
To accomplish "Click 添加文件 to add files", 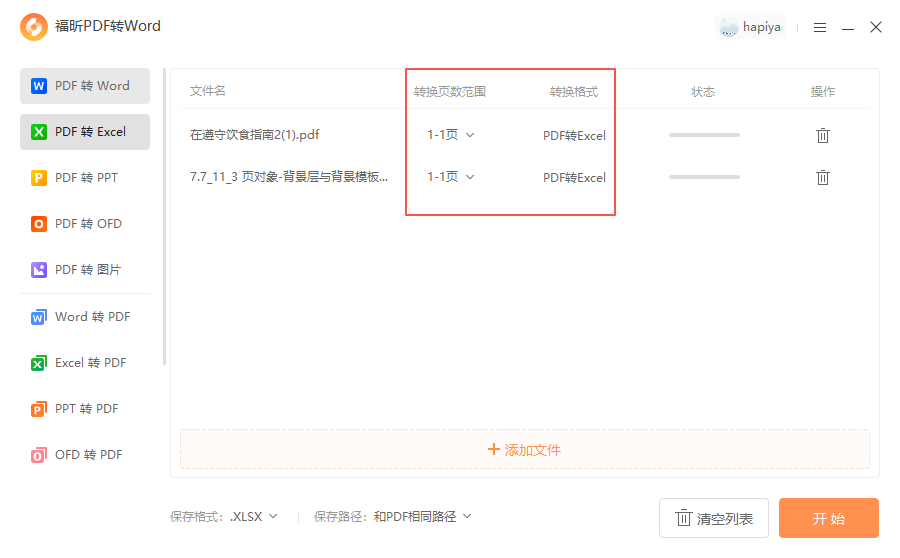I will (525, 449).
